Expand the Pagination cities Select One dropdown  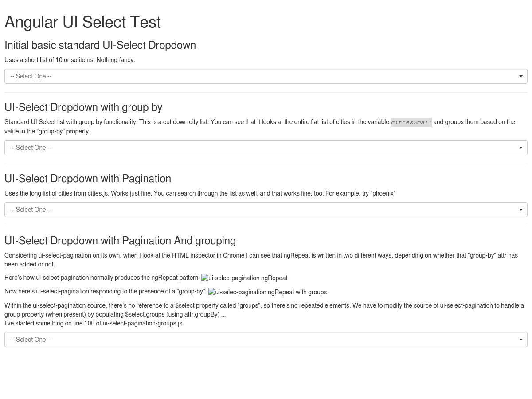(266, 210)
